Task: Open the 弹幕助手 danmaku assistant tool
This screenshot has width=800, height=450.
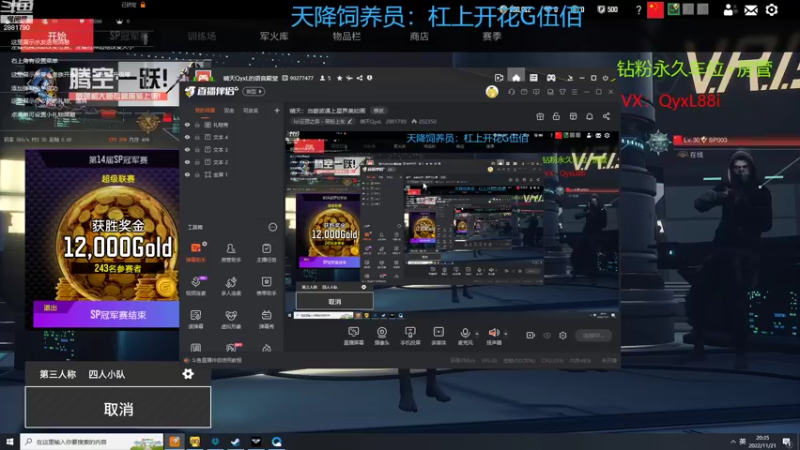Action: pos(196,252)
